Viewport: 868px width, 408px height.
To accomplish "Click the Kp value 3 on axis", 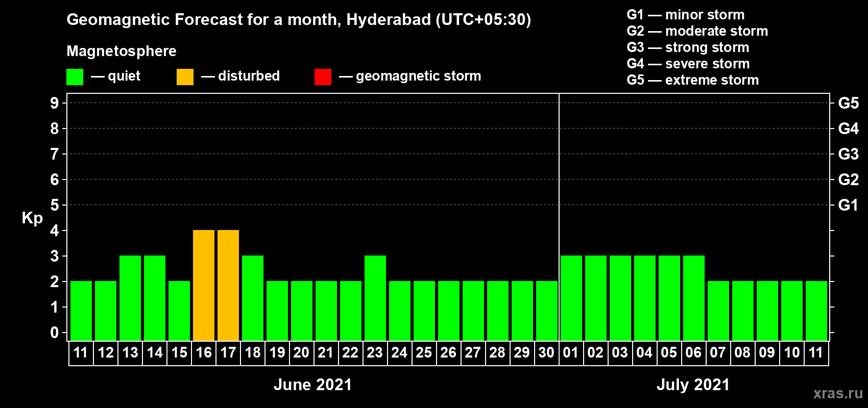I will (55, 256).
